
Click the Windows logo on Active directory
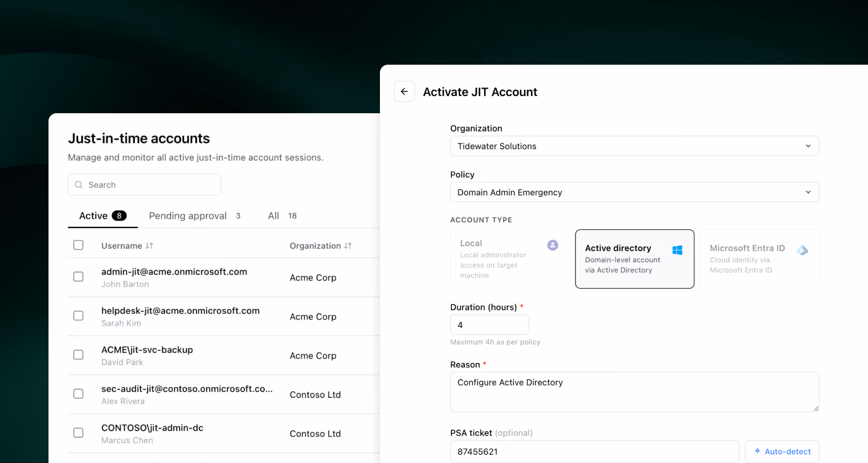(678, 250)
